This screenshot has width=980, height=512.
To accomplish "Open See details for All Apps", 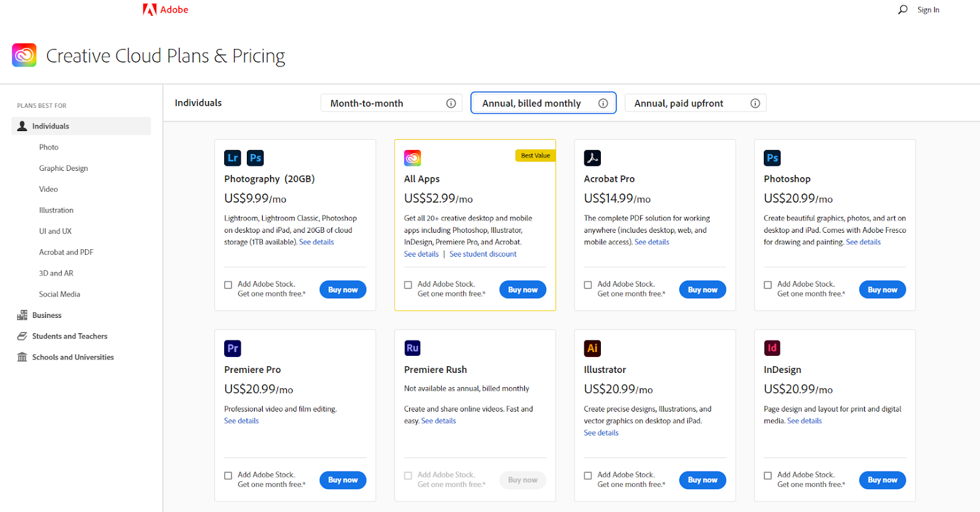I will [421, 254].
